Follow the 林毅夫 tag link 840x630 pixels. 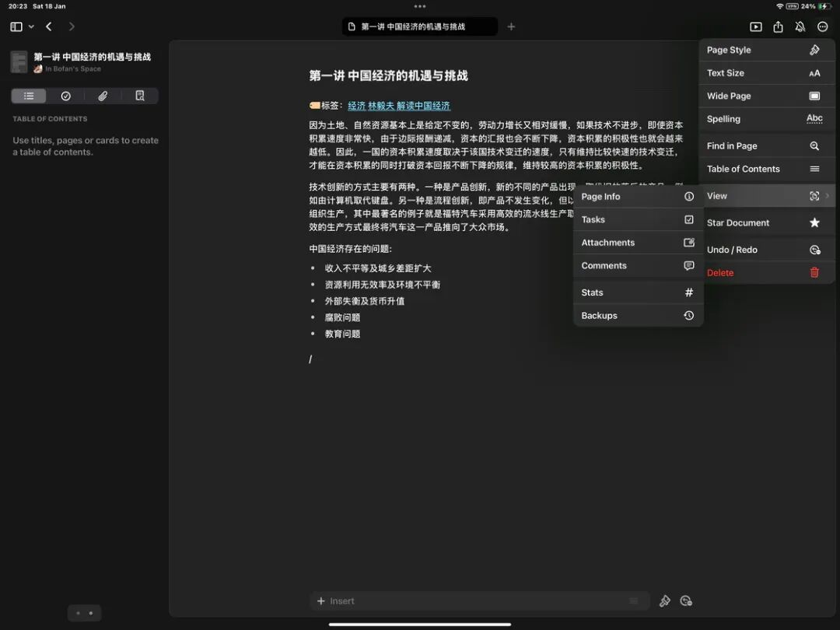(381, 106)
